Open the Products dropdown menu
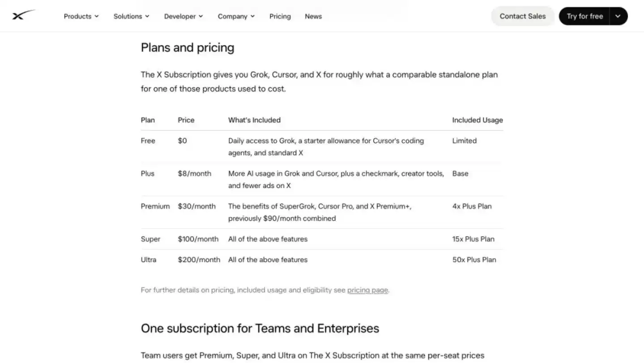644x363 pixels. tap(81, 16)
